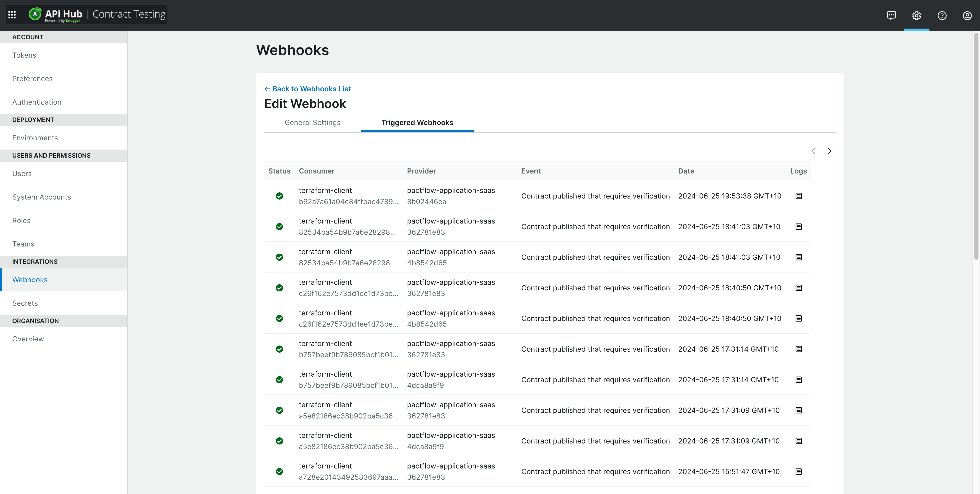This screenshot has height=494, width=980.
Task: Open the Users section in sidebar
Action: [x=21, y=173]
